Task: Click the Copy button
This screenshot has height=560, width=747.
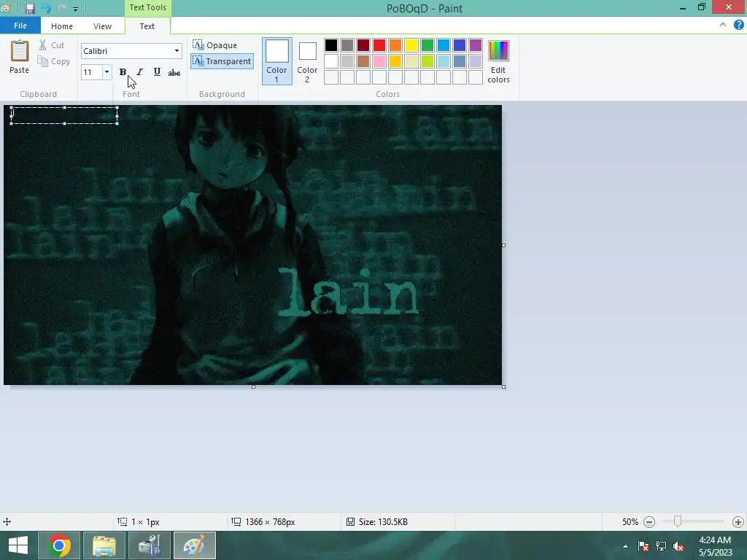Action: [54, 61]
